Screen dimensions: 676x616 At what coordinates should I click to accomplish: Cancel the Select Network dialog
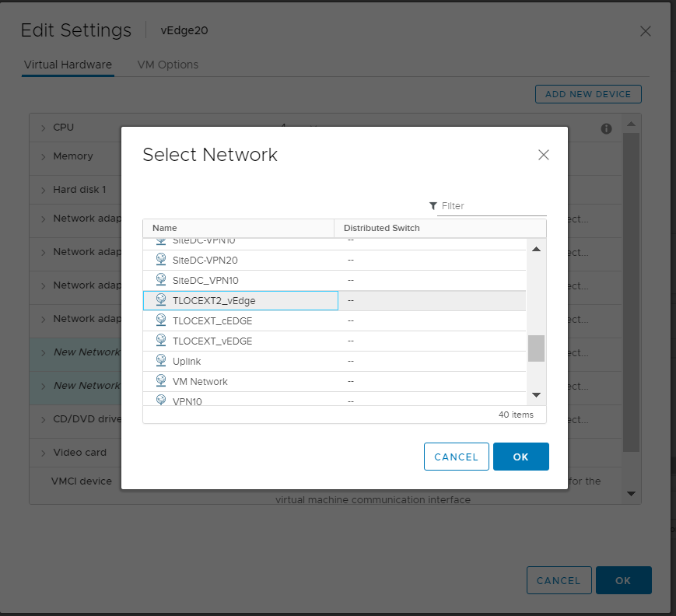[x=456, y=457]
